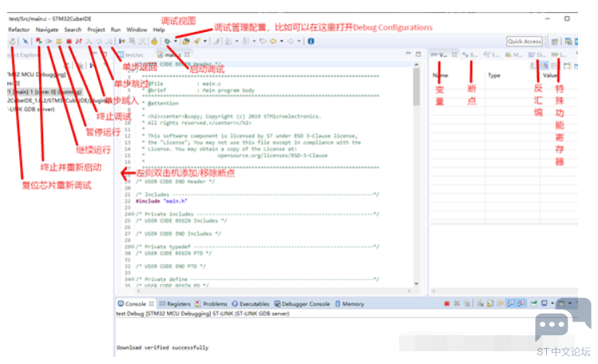
Task: Click the '#include "main.h"' code line
Action: pos(162,201)
